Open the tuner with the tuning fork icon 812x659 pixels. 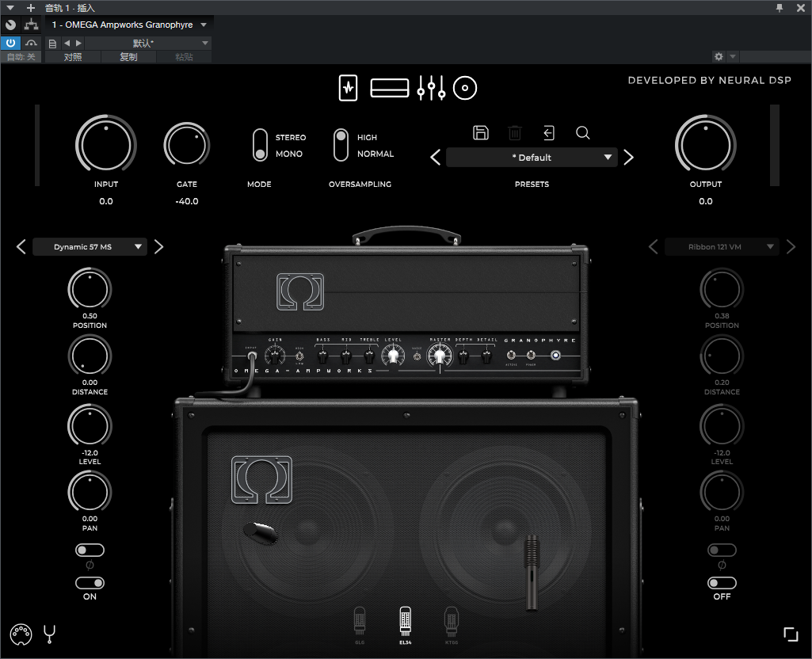[x=50, y=634]
